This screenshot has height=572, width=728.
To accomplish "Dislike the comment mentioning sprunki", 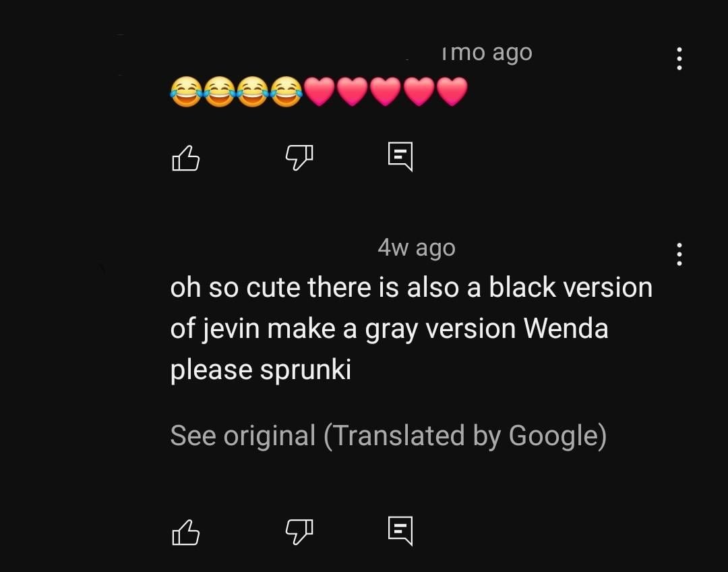I will coord(299,531).
